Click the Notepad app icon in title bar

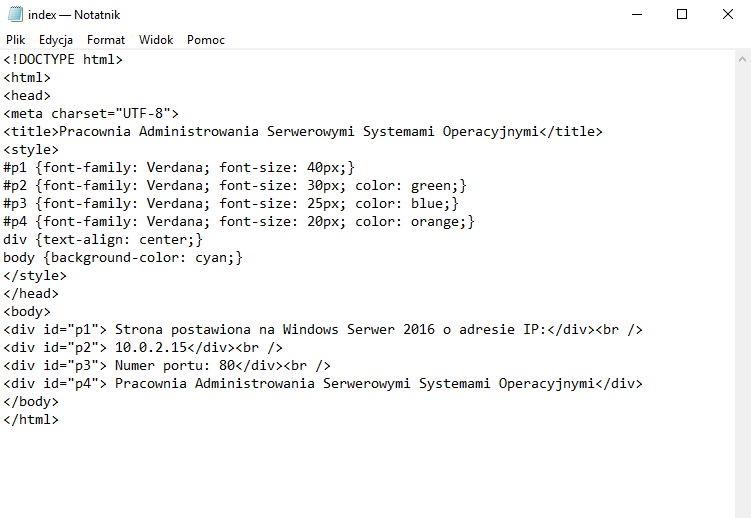pyautogui.click(x=14, y=15)
